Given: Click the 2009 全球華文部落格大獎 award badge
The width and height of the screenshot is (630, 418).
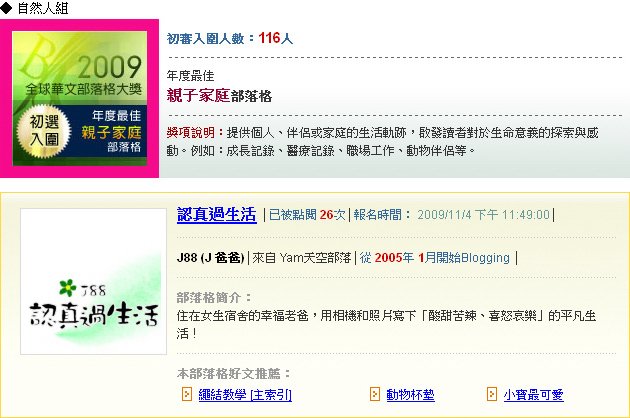Looking at the screenshot, I should tap(80, 98).
